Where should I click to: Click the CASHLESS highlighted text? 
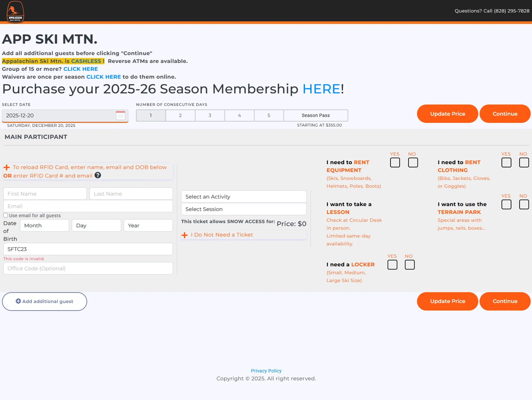point(86,61)
